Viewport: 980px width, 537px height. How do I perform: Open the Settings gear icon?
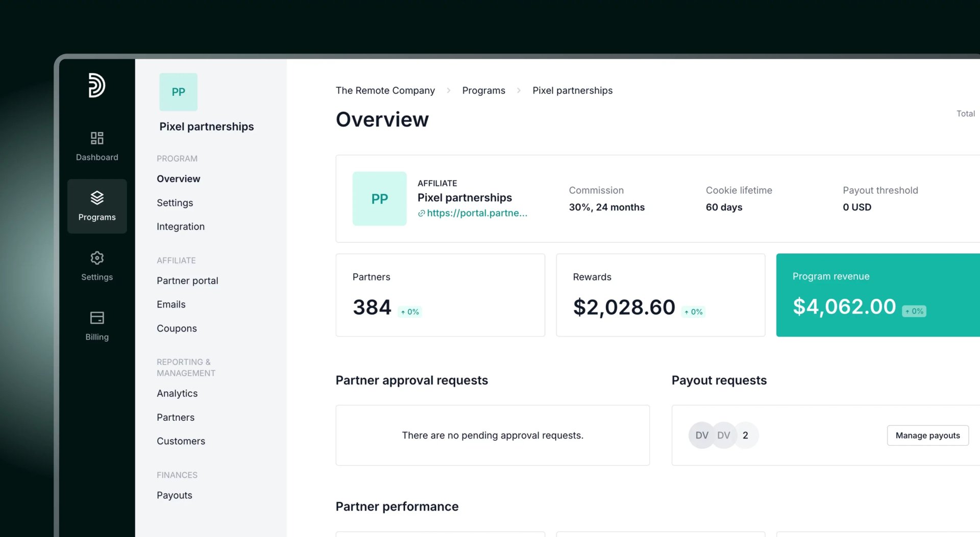(97, 258)
